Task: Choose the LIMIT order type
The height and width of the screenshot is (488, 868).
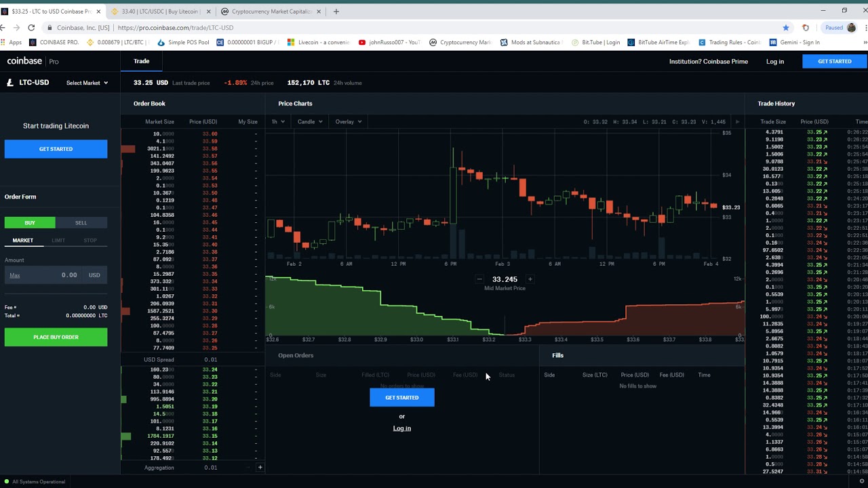Action: coord(58,240)
